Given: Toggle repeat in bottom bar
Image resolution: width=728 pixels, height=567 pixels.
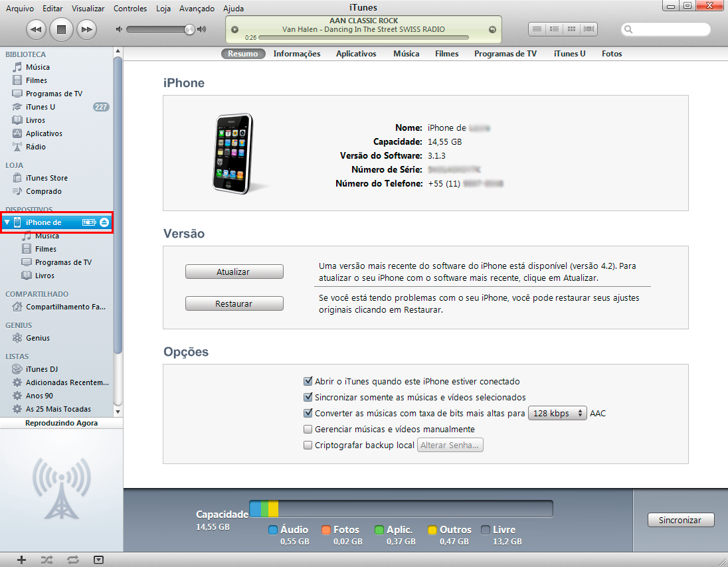Looking at the screenshot, I should click(x=72, y=560).
